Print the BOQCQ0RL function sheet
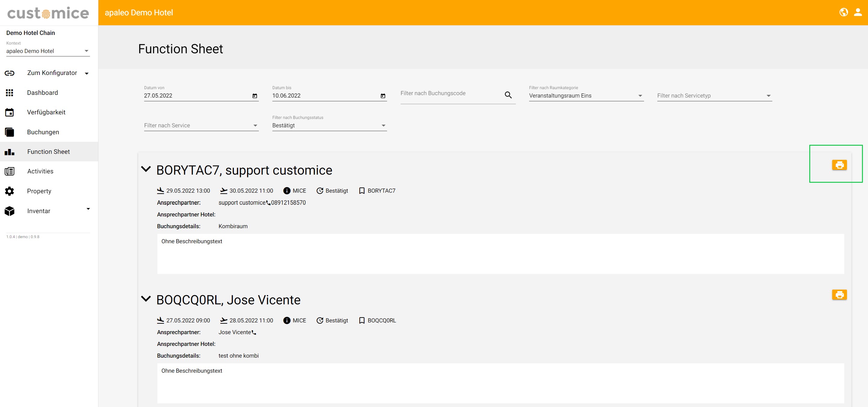868x407 pixels. 839,295
